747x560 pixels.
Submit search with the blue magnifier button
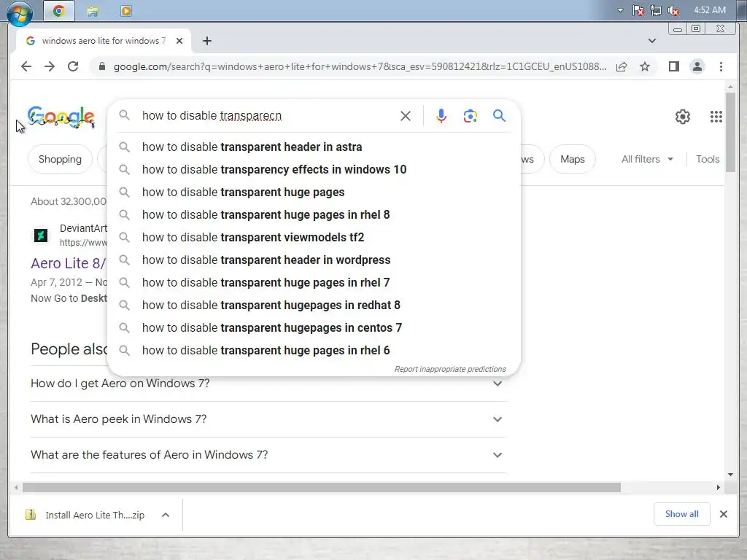click(x=499, y=116)
